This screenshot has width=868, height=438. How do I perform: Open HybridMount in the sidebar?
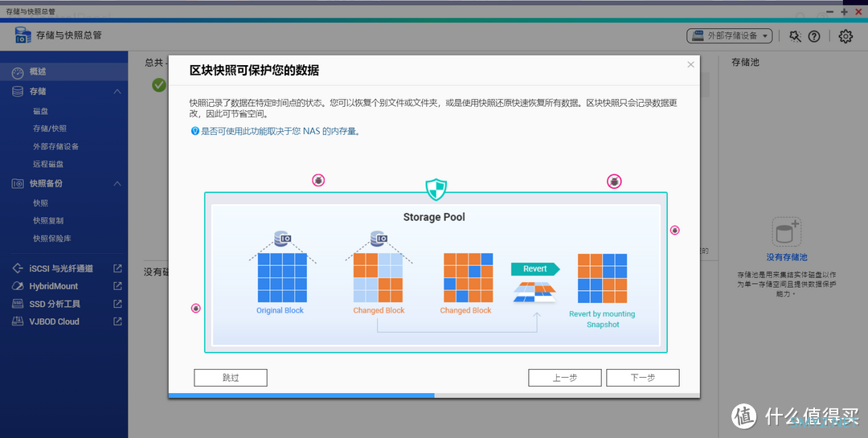click(x=54, y=286)
